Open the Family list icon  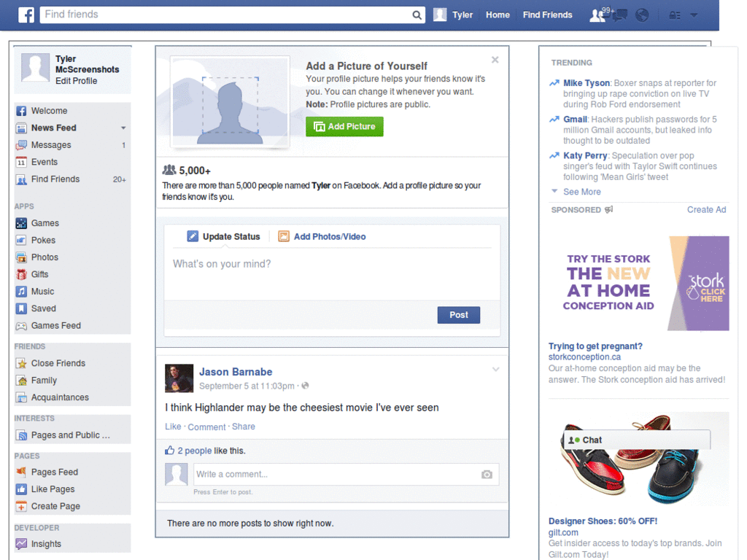tap(21, 381)
